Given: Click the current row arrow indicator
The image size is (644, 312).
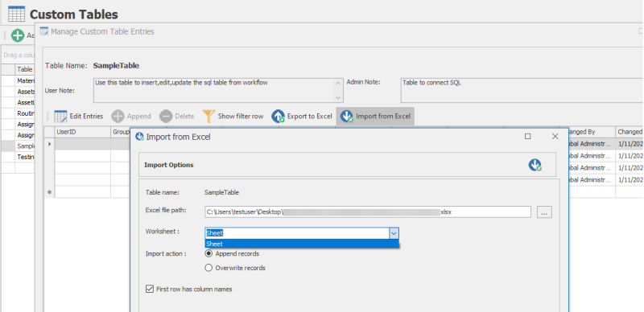Looking at the screenshot, I should coord(50,144).
